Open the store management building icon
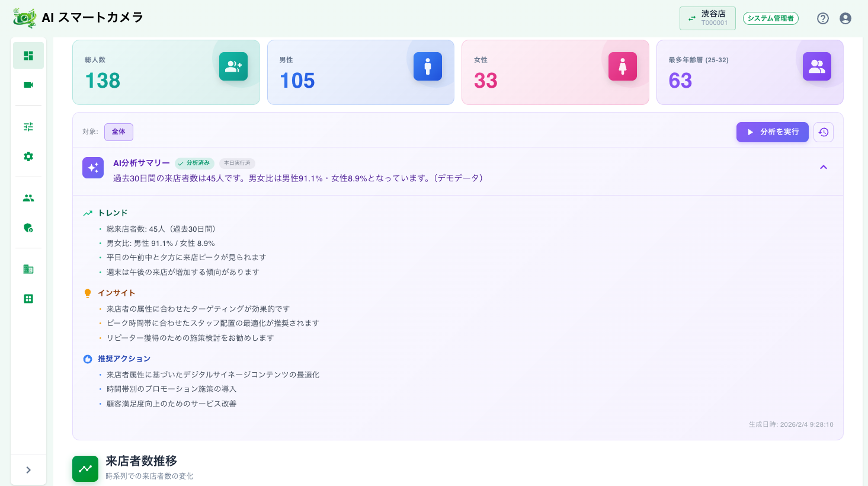The width and height of the screenshot is (868, 486). click(x=28, y=268)
